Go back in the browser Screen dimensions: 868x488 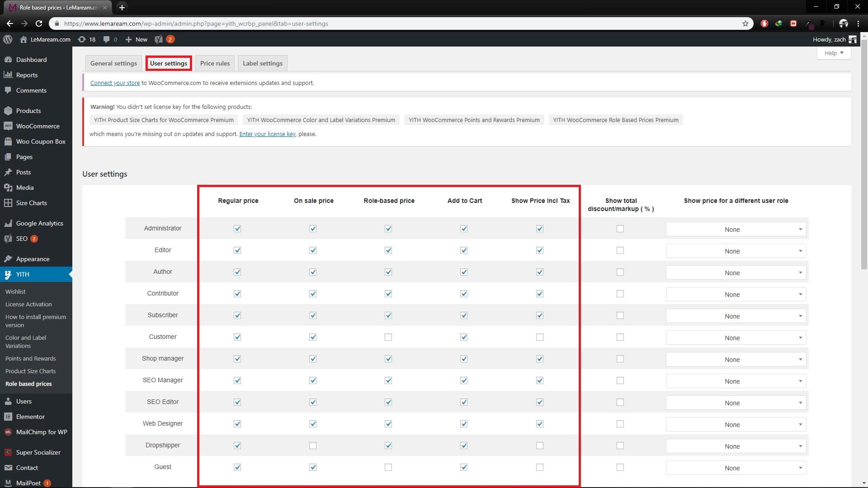click(10, 23)
